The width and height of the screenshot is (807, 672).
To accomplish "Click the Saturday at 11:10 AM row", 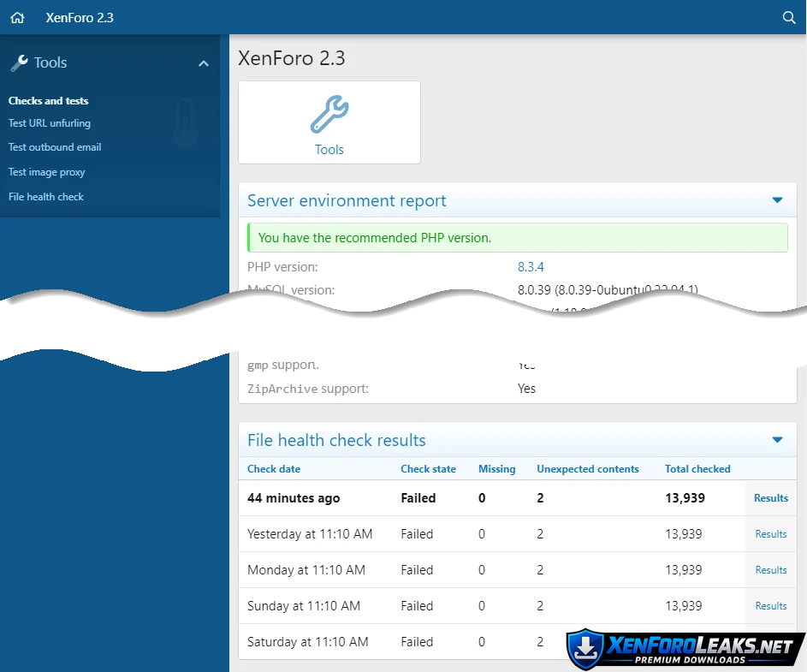I will (x=308, y=642).
